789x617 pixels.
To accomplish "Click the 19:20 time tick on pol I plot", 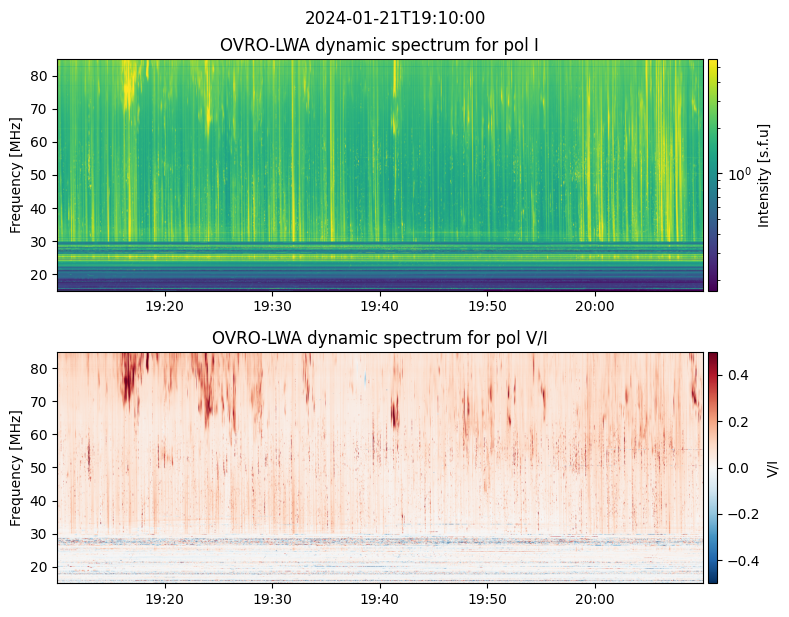I will click(164, 305).
